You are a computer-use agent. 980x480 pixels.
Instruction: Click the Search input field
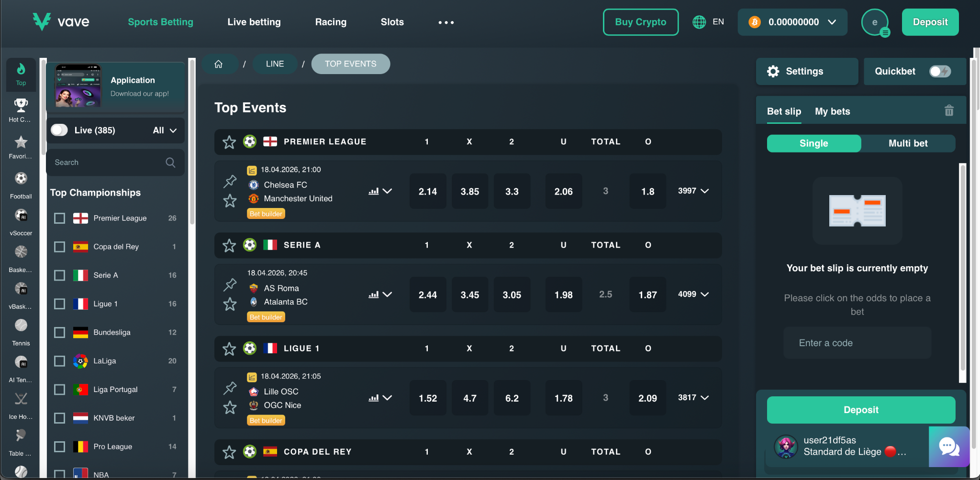click(x=115, y=163)
